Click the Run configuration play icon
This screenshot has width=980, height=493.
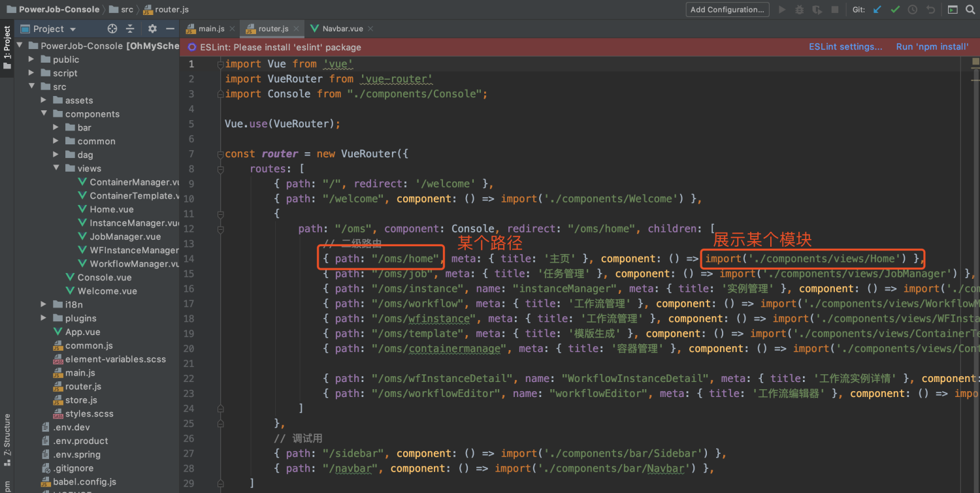pos(782,10)
